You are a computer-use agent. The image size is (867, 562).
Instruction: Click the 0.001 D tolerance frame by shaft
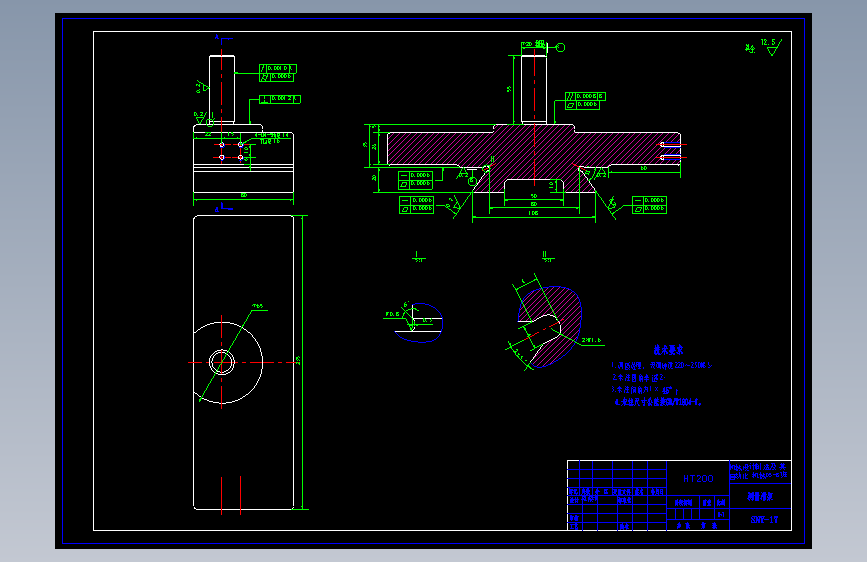[x=278, y=69]
